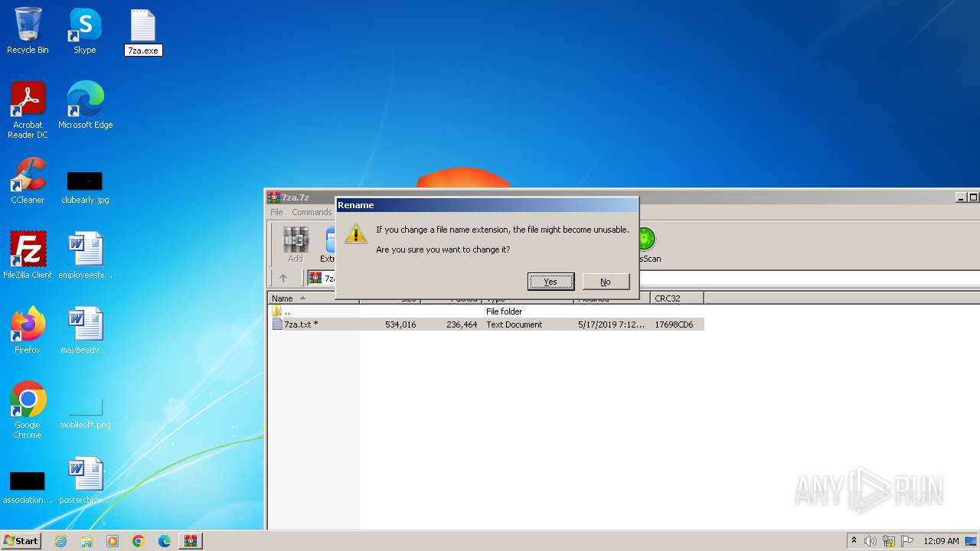Screen dimensions: 980x551
Task: Select the Skype desktop shortcut
Action: [85, 31]
